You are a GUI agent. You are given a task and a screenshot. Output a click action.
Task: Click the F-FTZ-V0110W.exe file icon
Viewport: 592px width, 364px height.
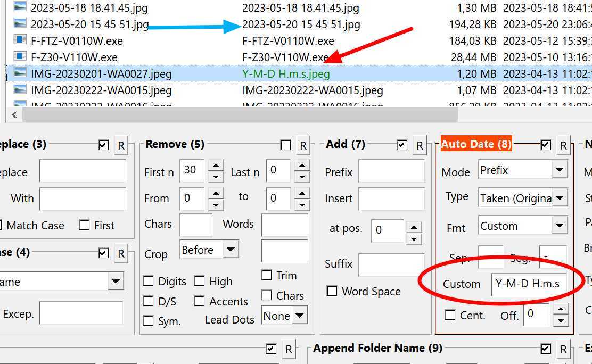20,40
